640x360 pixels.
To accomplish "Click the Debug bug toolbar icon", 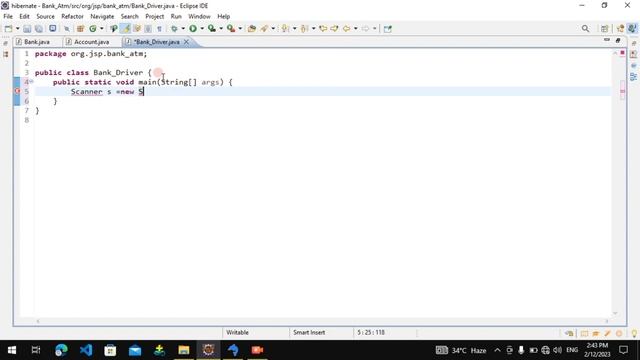I will (174, 29).
